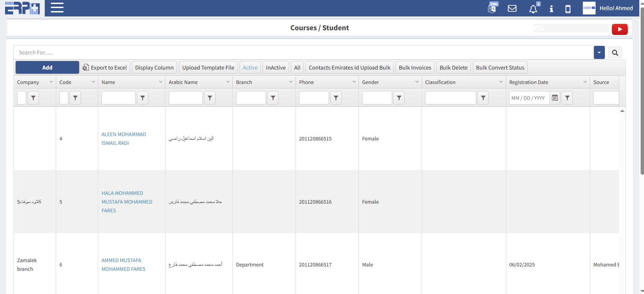
Task: Show only Active students
Action: click(250, 68)
